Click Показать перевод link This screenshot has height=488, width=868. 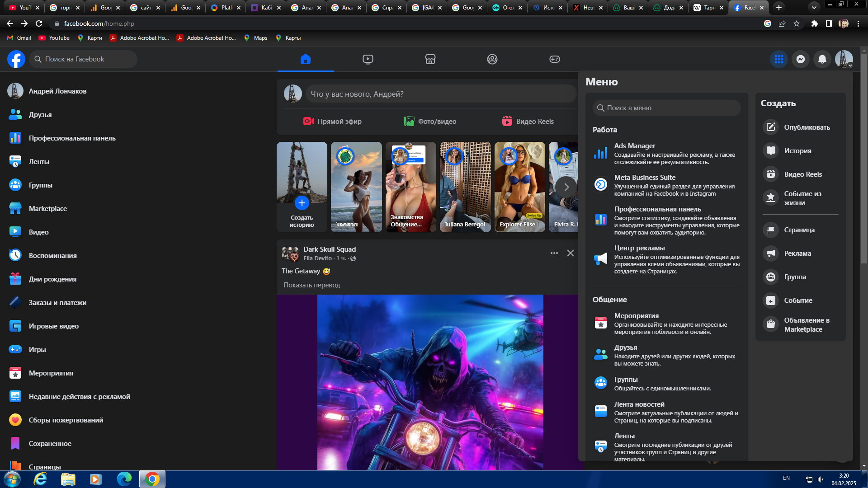tap(311, 285)
